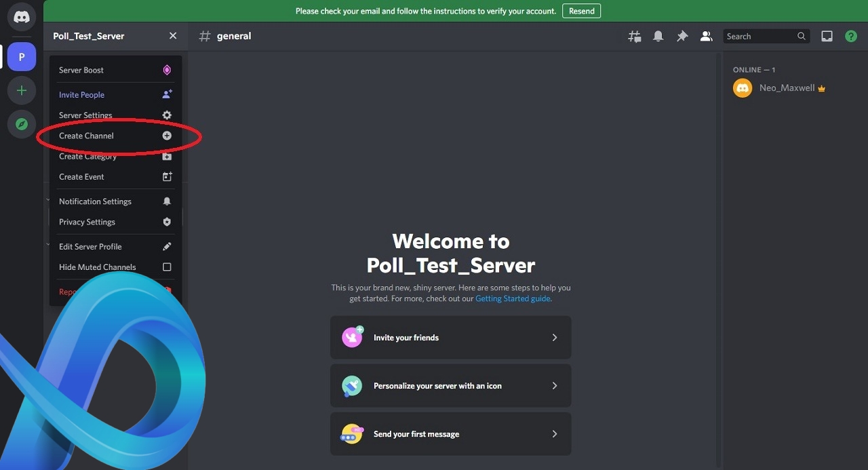This screenshot has width=868, height=470.
Task: Show pinned messages
Action: (x=682, y=37)
